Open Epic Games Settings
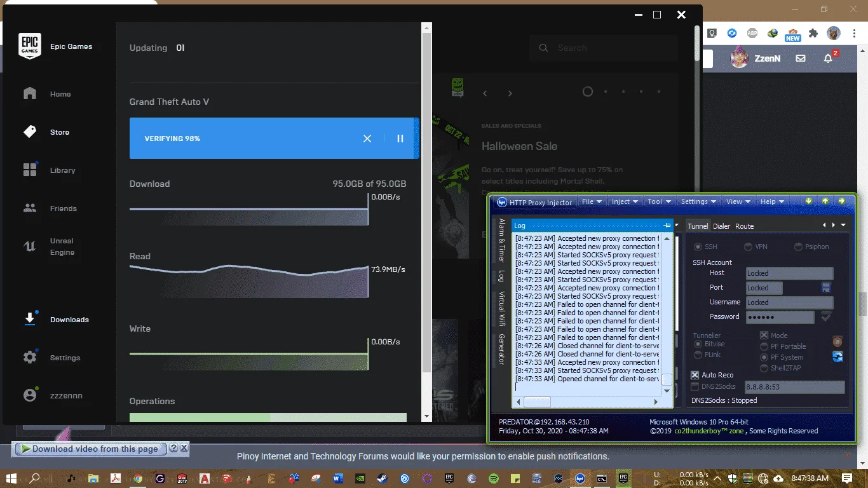868x488 pixels. (x=52, y=358)
